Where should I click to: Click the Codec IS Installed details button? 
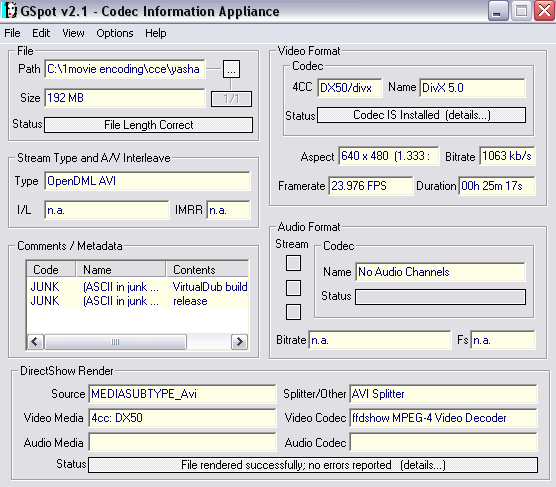tap(421, 115)
